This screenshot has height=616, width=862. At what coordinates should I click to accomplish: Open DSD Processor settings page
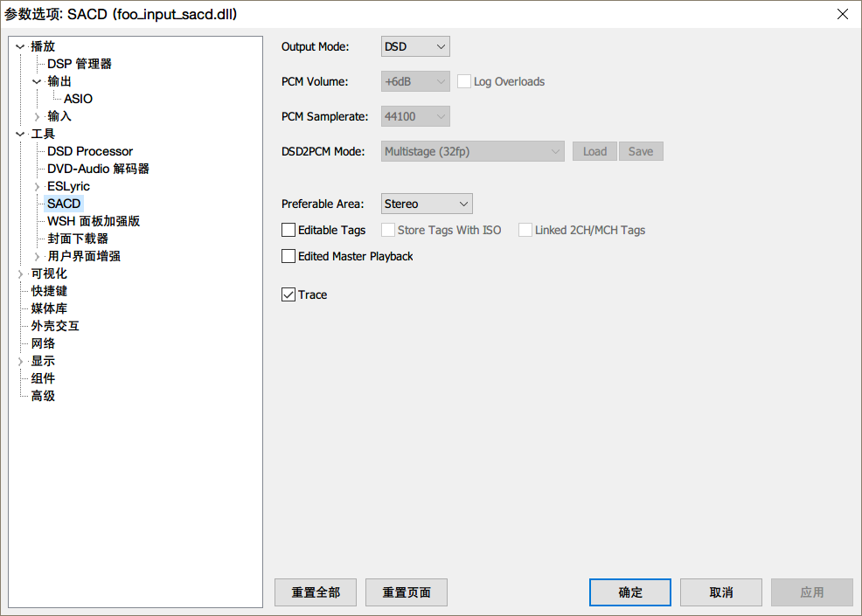pyautogui.click(x=90, y=151)
